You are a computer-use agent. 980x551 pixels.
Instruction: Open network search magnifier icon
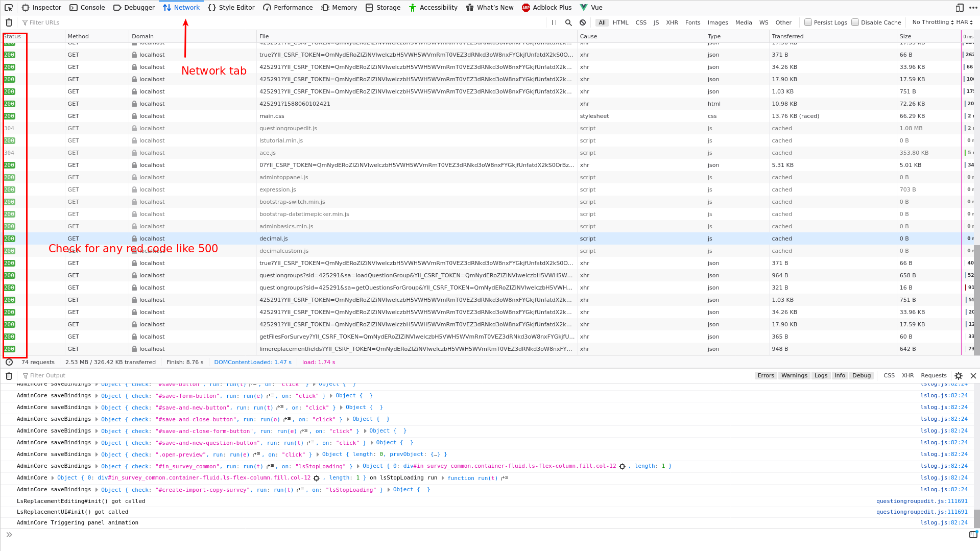(x=568, y=22)
